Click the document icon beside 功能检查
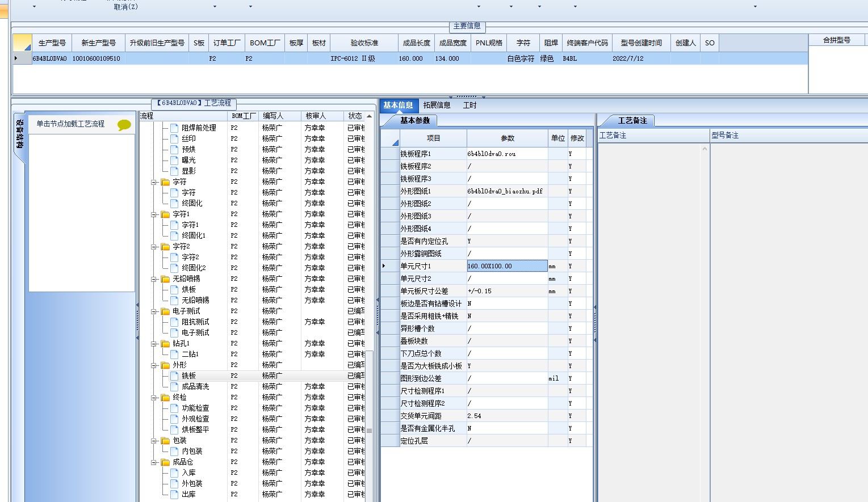This screenshot has height=502, width=868. coord(175,408)
